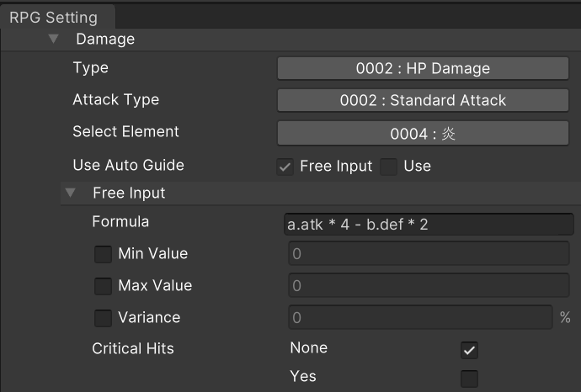
Task: Enable the Max Value checkbox
Action: click(103, 286)
